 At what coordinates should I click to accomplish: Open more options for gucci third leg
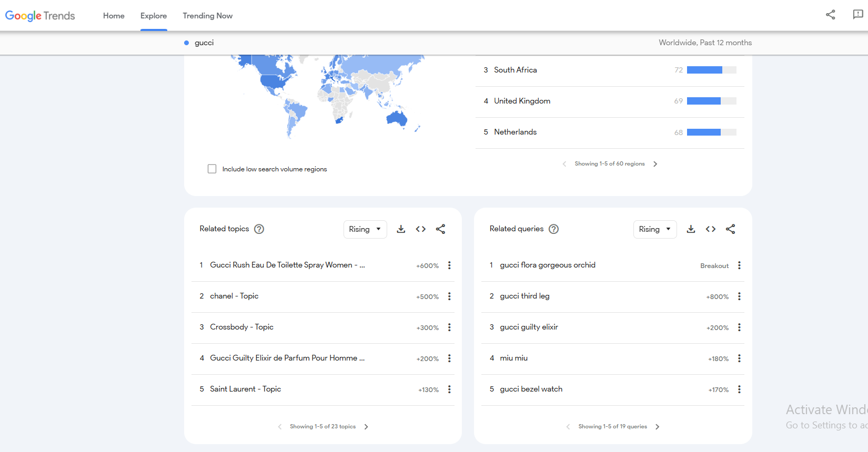click(x=739, y=296)
